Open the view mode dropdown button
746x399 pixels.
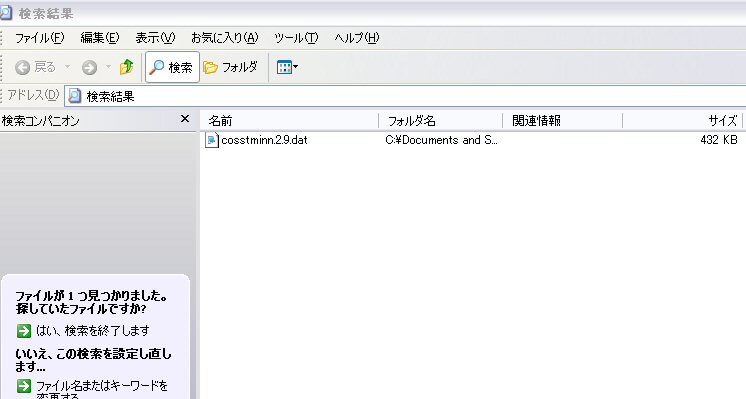click(287, 67)
